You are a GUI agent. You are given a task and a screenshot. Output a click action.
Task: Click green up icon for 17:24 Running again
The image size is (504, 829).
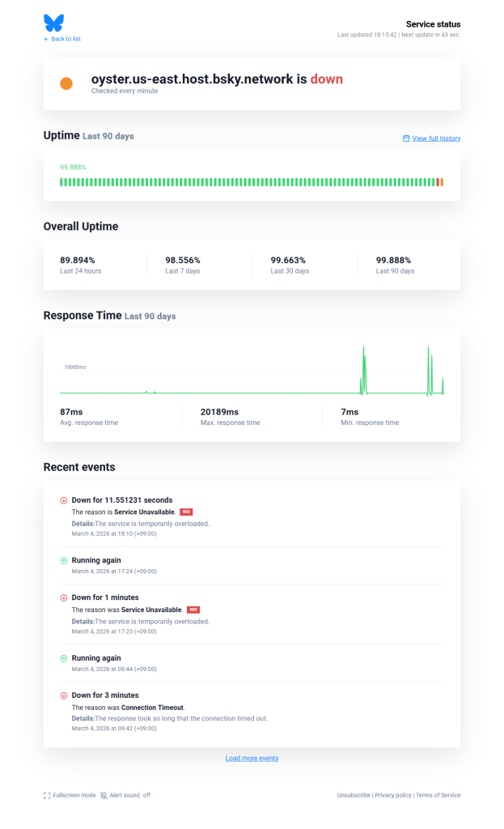click(64, 560)
